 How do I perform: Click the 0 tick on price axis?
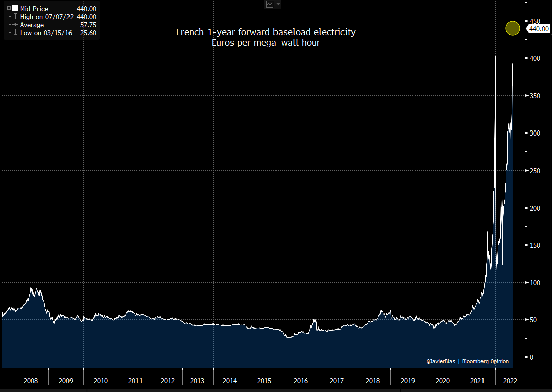531,357
